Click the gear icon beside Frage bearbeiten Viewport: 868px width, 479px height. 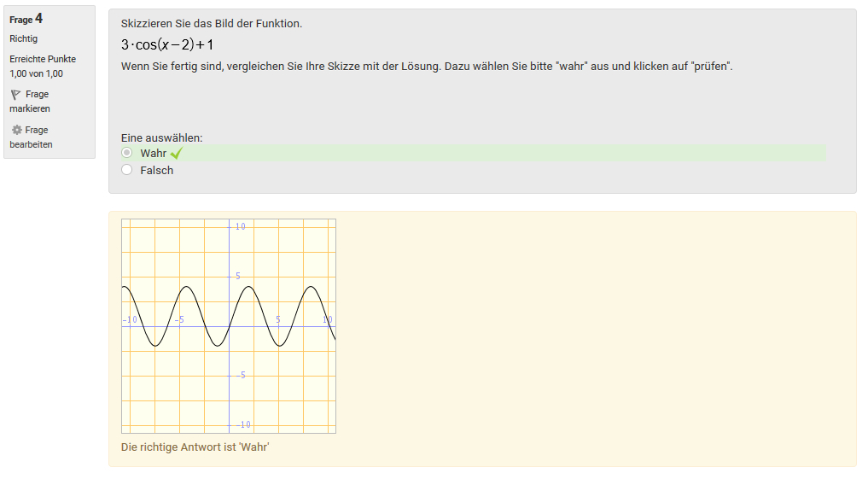(16, 131)
